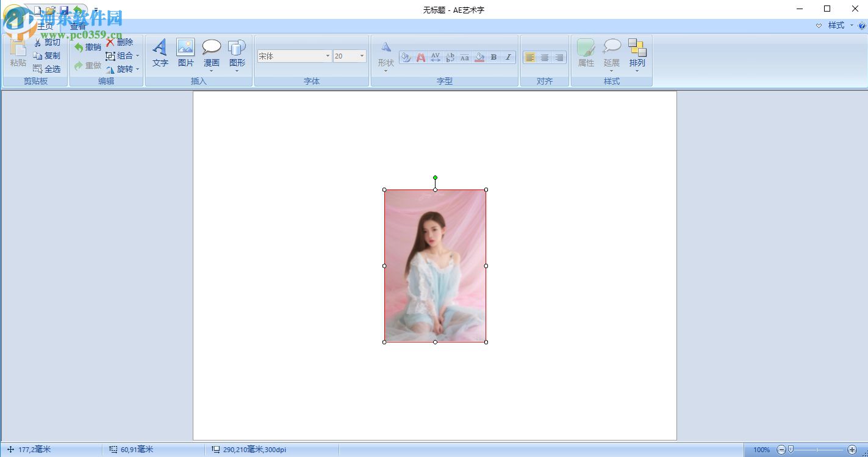The image size is (868, 457).
Task: Switch to the View (查看) tab
Action: [x=78, y=26]
